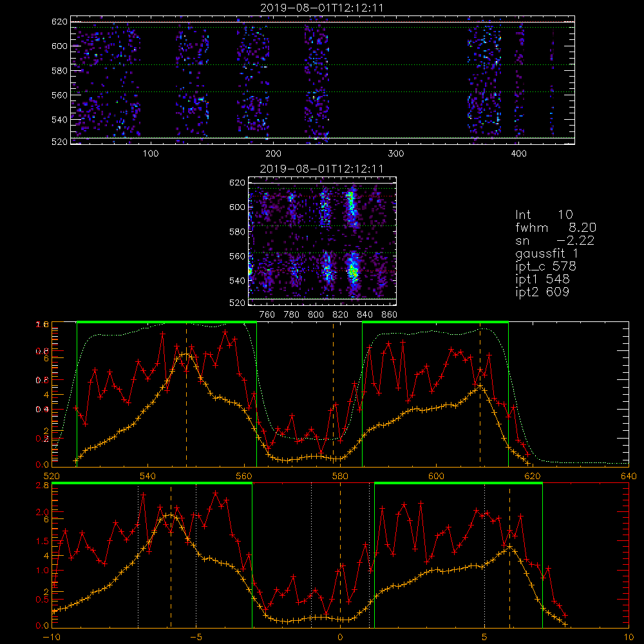Click x-axis label "200" on wide spectrogram
Viewport: 644px width, 644px height.
273,154
